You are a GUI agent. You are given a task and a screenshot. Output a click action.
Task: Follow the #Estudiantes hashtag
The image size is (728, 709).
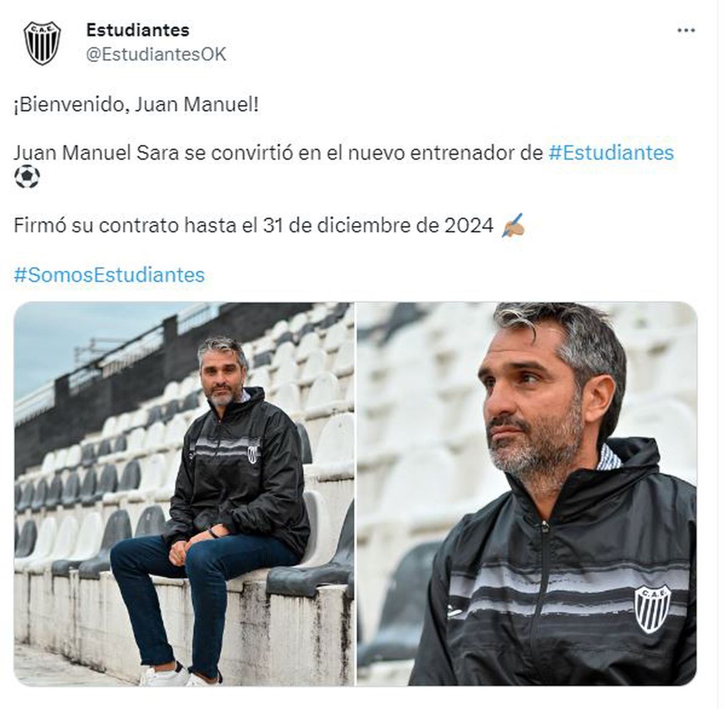(611, 152)
